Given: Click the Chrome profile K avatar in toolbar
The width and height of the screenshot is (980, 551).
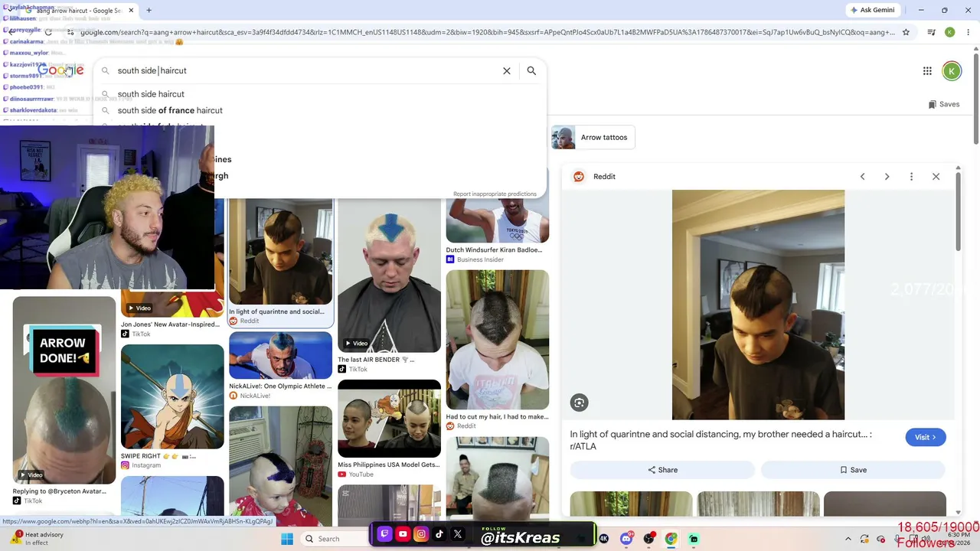Looking at the screenshot, I should pyautogui.click(x=949, y=32).
